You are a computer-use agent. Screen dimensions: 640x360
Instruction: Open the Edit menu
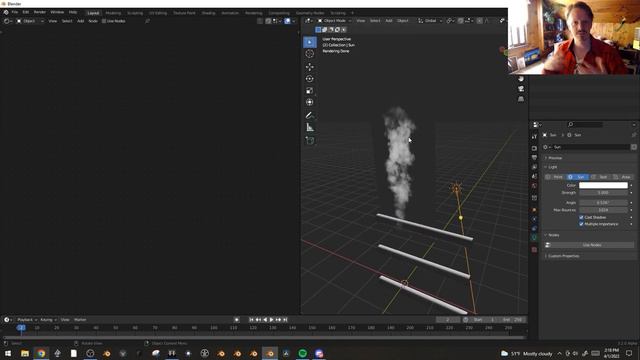[26, 12]
